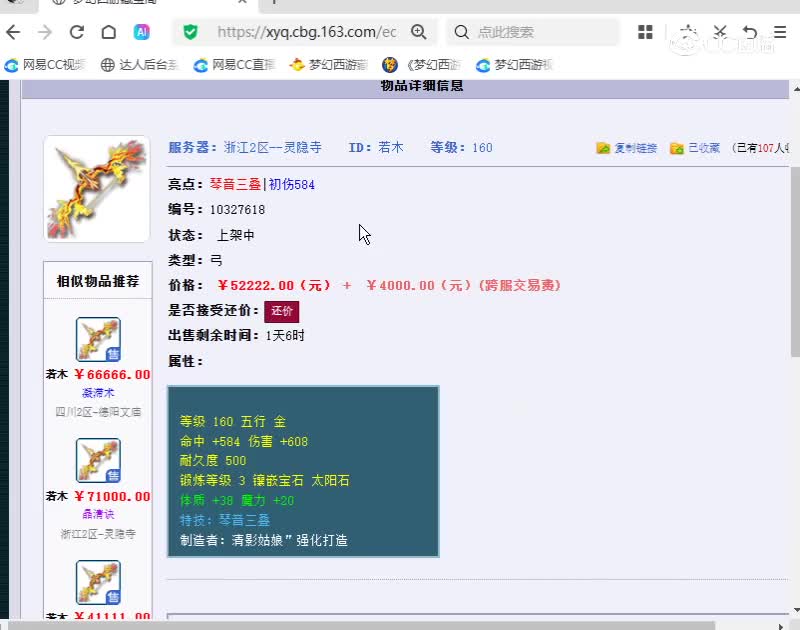The width and height of the screenshot is (800, 630).
Task: Click the ¥71000.00 price text
Action: (112, 496)
